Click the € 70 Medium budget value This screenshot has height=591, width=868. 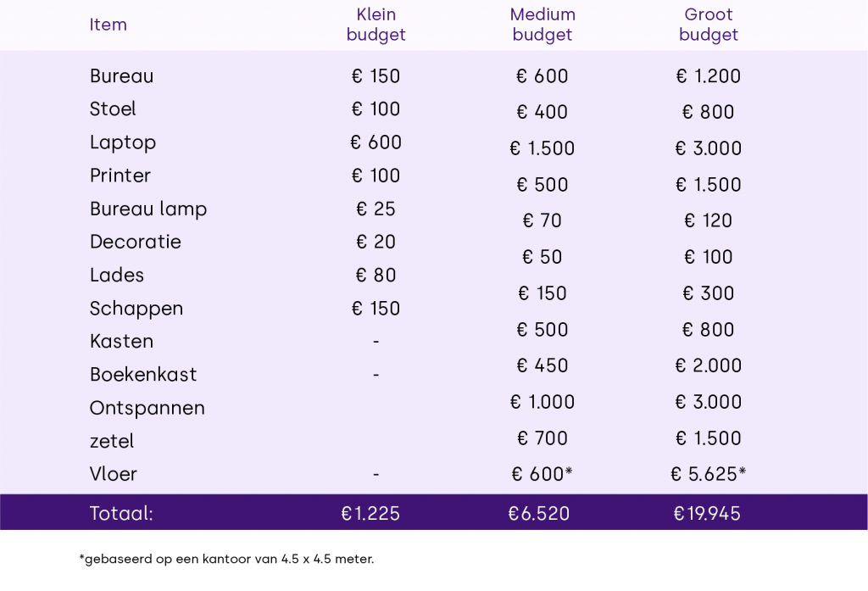pyautogui.click(x=542, y=221)
